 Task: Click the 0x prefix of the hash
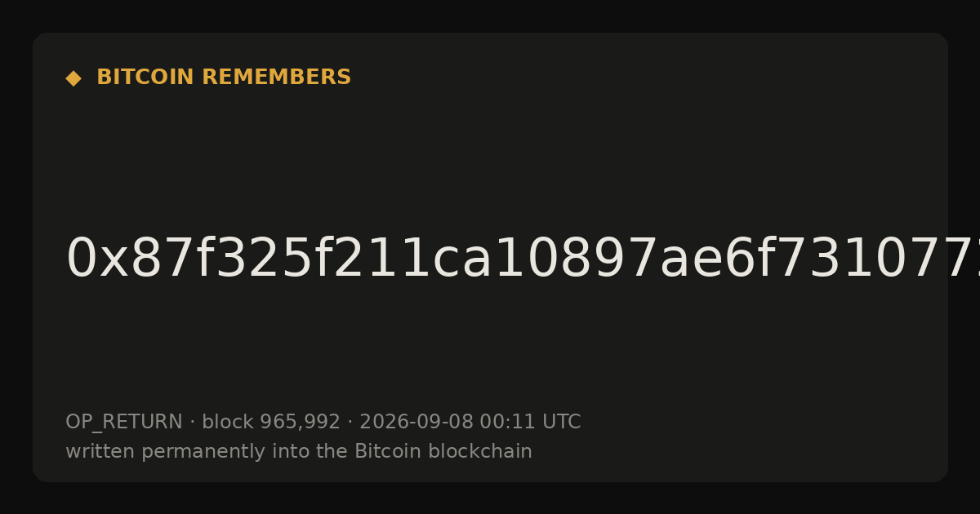coord(98,259)
